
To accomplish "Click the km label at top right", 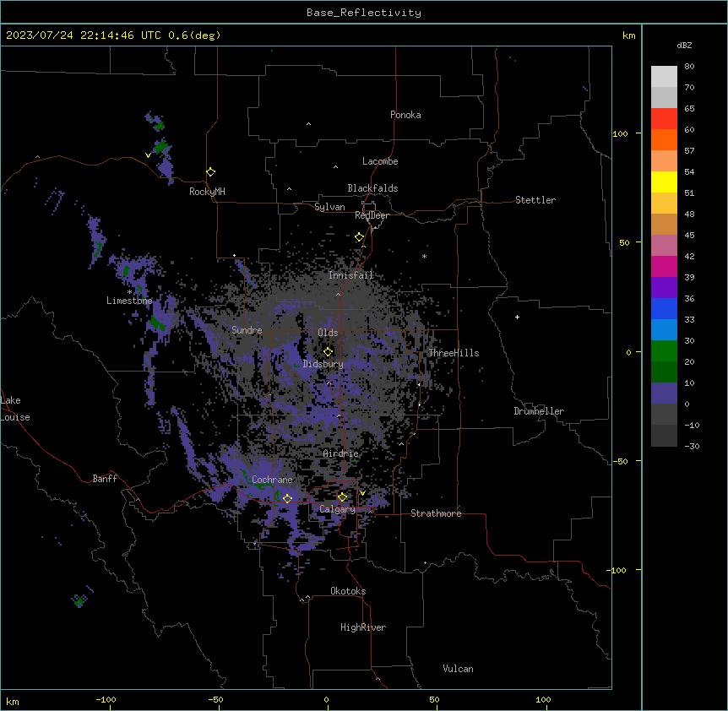I will pyautogui.click(x=628, y=35).
